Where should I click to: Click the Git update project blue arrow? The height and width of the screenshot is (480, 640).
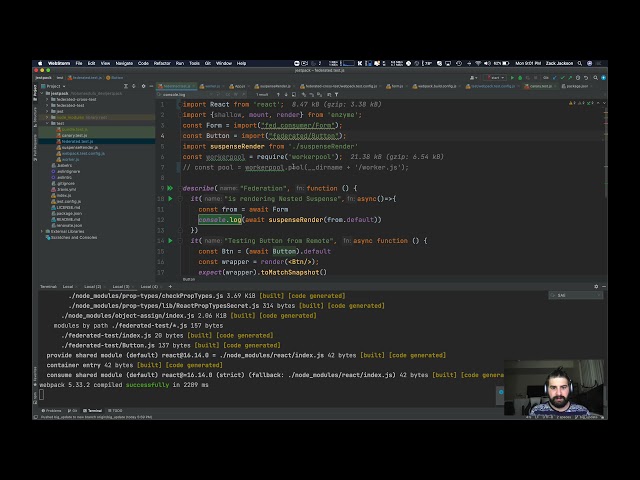[x=554, y=78]
